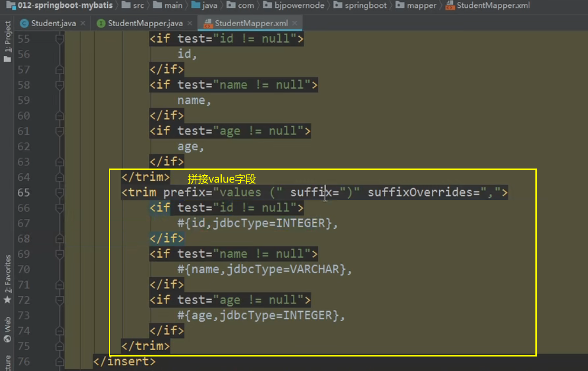Click test="age != null" on line 61
Viewport: 588px width, 371px height.
click(241, 131)
